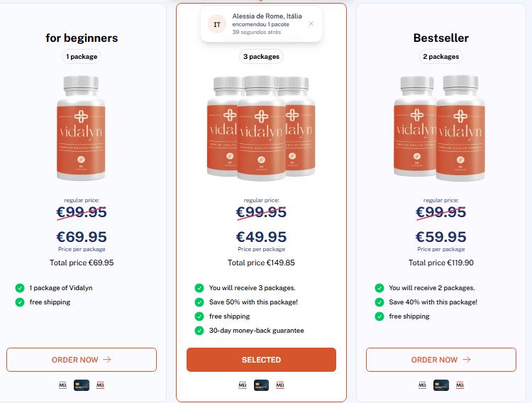Click the check beside '30-day money-back guarantee'
Viewport: 532px width, 403px height.
tap(199, 331)
